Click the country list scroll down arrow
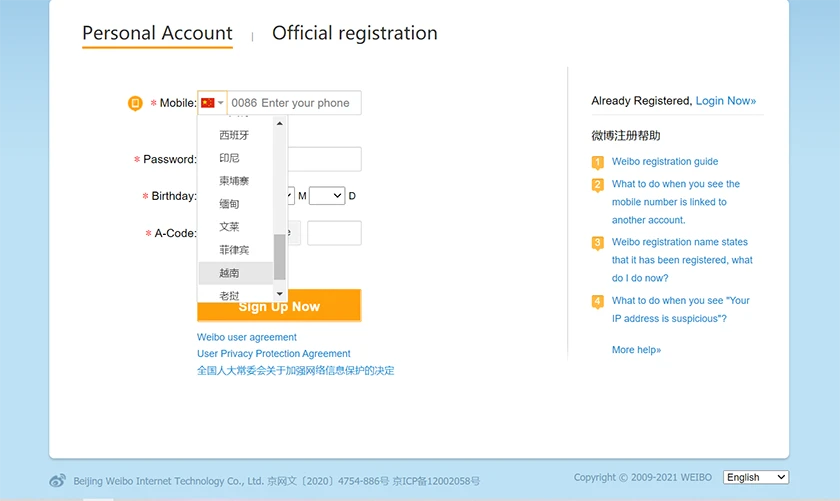 pyautogui.click(x=279, y=294)
